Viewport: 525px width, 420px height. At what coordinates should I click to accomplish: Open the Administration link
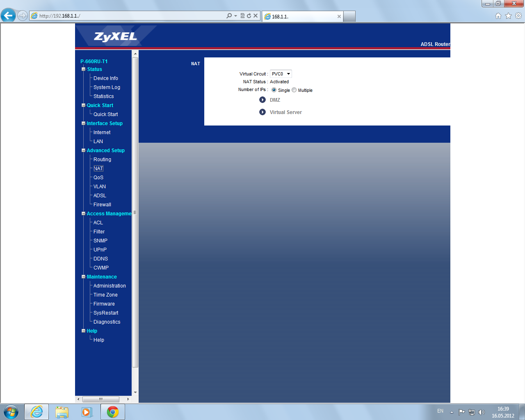pos(110,286)
